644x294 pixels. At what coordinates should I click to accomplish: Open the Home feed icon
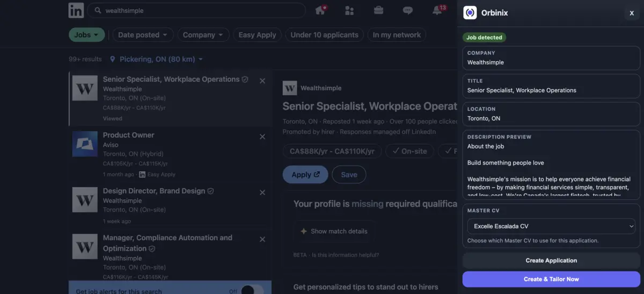tap(320, 10)
